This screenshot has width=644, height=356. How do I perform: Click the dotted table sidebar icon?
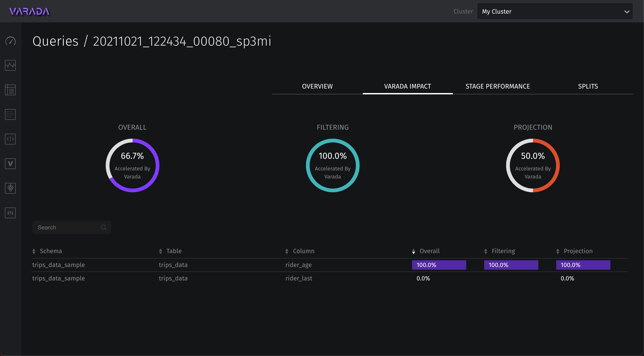(x=10, y=114)
